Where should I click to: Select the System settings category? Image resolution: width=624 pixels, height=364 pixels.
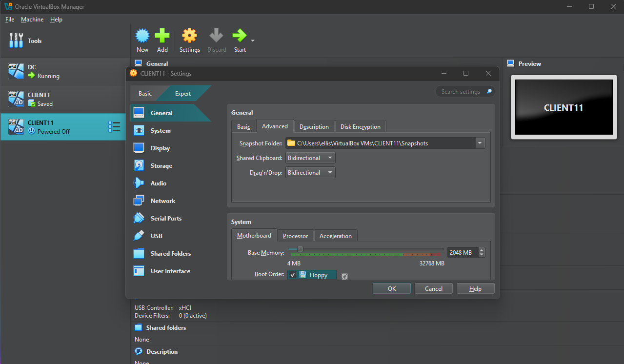[x=170, y=130]
